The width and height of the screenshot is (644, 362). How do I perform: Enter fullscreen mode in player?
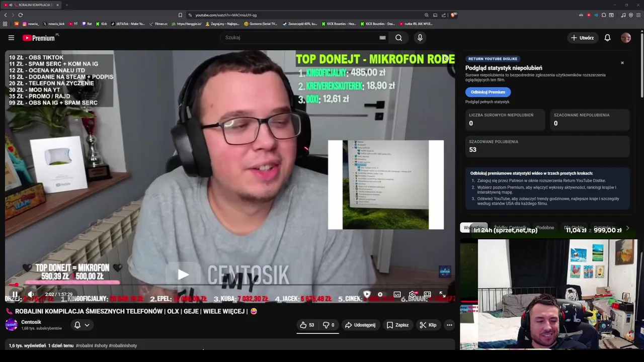point(442,294)
